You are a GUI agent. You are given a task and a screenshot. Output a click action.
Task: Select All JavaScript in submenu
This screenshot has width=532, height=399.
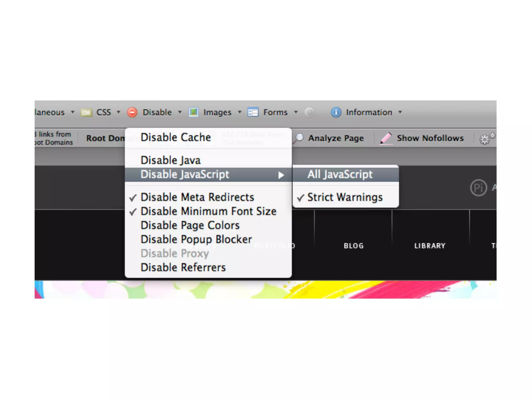pos(340,175)
